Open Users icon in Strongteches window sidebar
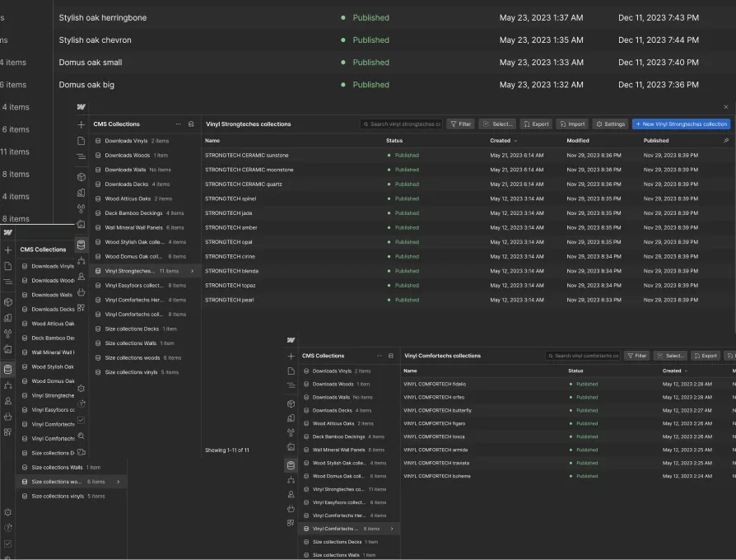Screen dimensions: 736x560 (82, 277)
